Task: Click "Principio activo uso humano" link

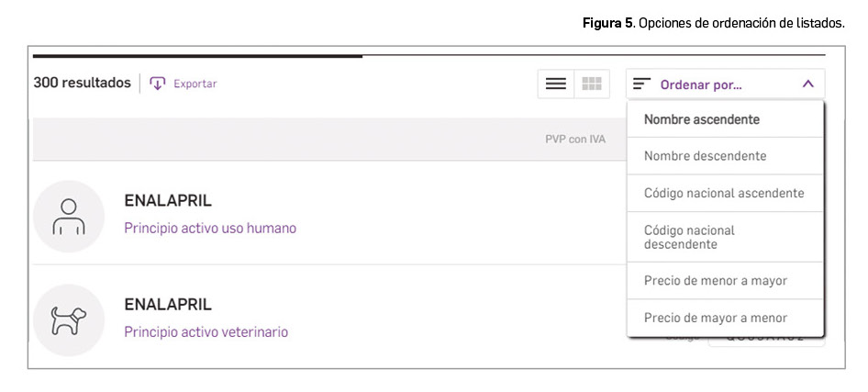Action: coord(210,228)
